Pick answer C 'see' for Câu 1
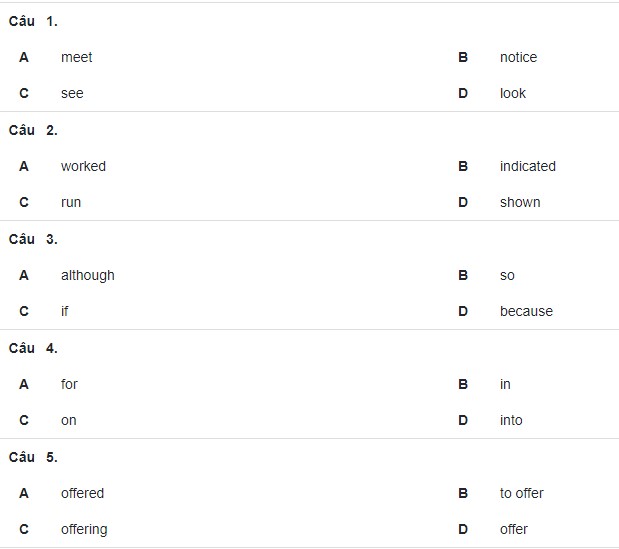Image resolution: width=619 pixels, height=549 pixels. pos(72,94)
